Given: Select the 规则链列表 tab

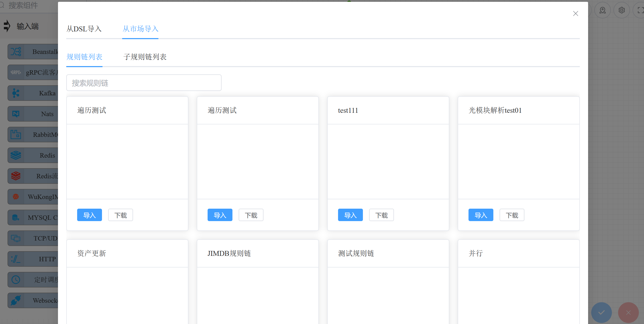Looking at the screenshot, I should [84, 57].
